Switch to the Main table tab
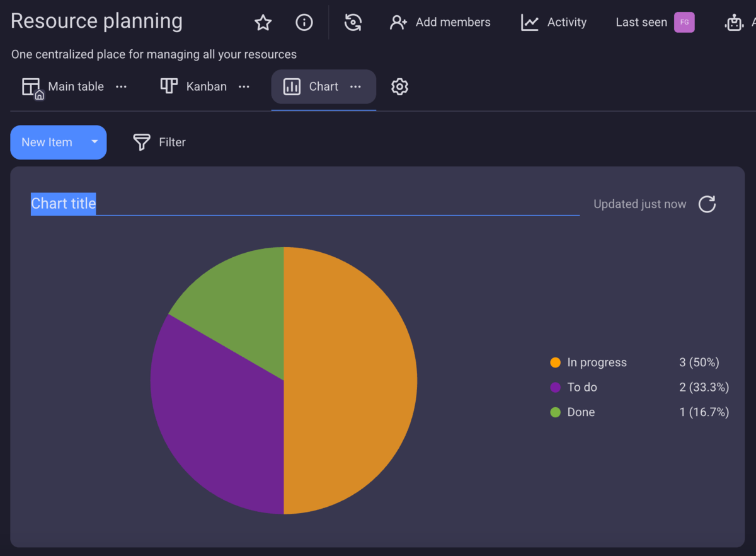Image resolution: width=756 pixels, height=556 pixels. click(x=76, y=86)
